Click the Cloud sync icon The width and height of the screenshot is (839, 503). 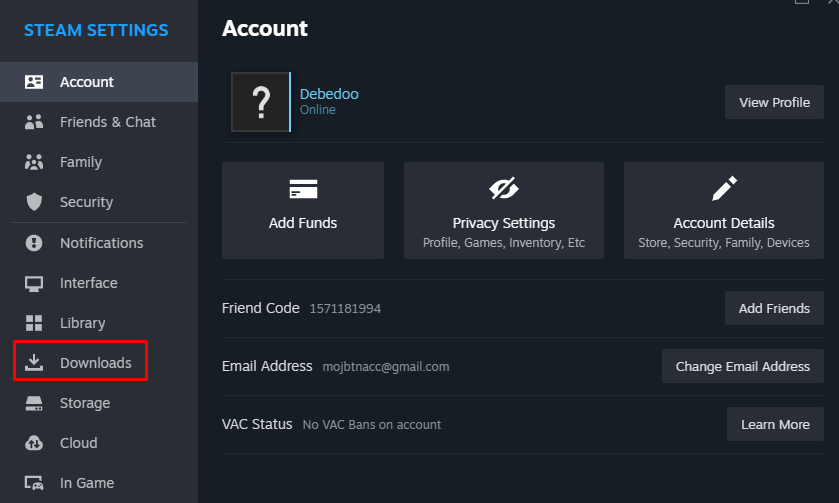[34, 443]
